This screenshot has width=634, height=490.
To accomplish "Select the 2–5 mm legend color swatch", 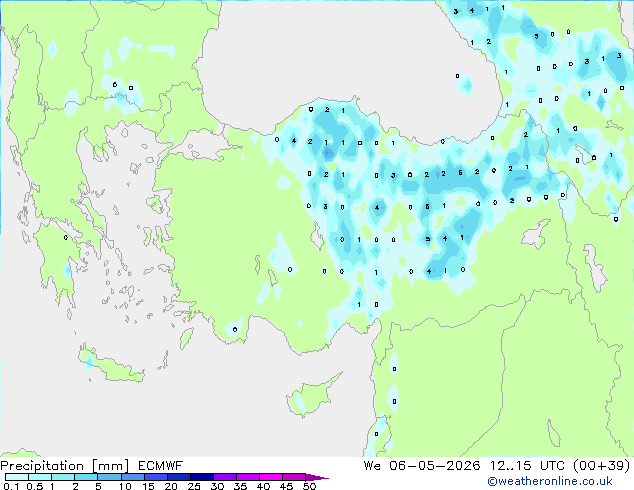I will pos(86,477).
